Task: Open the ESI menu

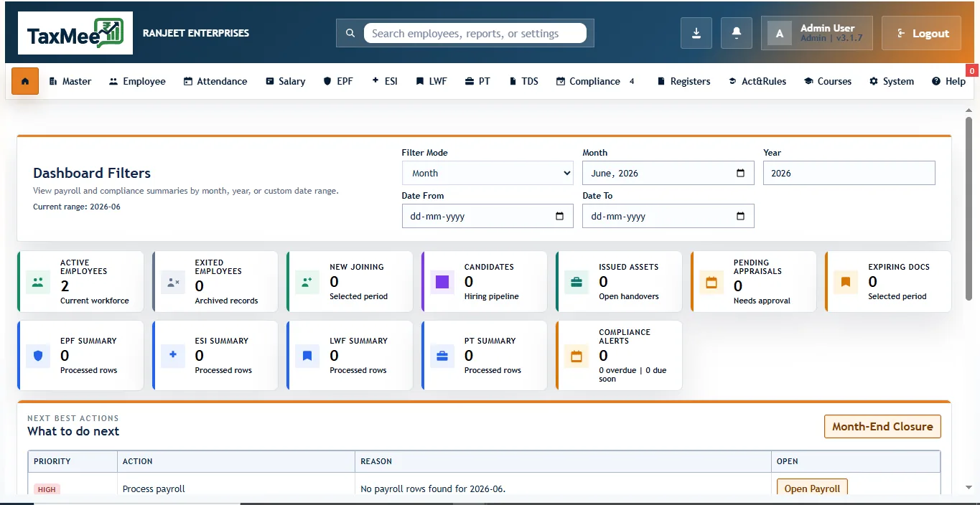Action: (385, 81)
